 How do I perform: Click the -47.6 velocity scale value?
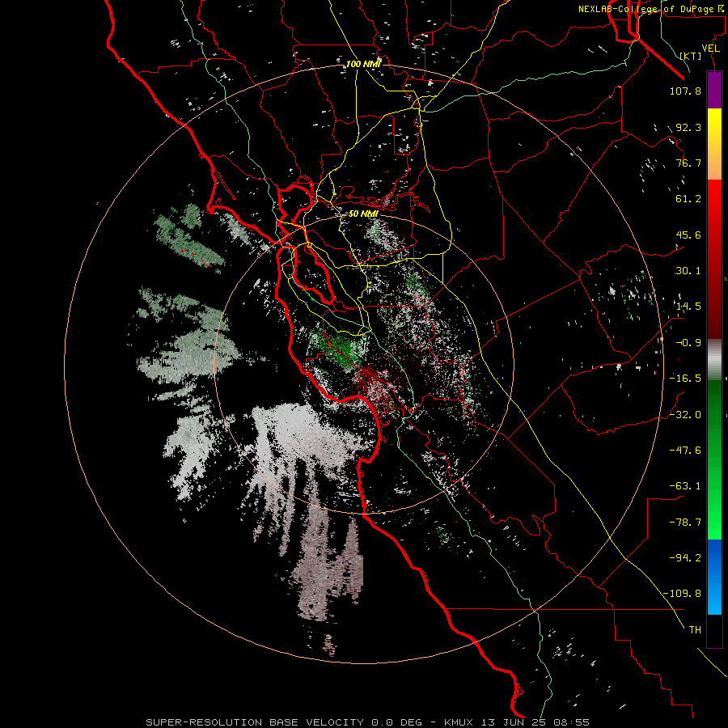[685, 451]
